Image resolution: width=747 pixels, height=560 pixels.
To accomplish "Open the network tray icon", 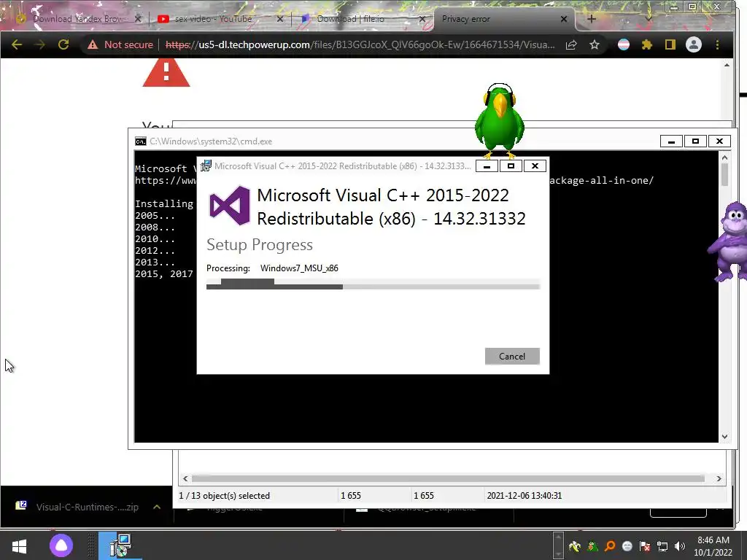I will pos(662,546).
